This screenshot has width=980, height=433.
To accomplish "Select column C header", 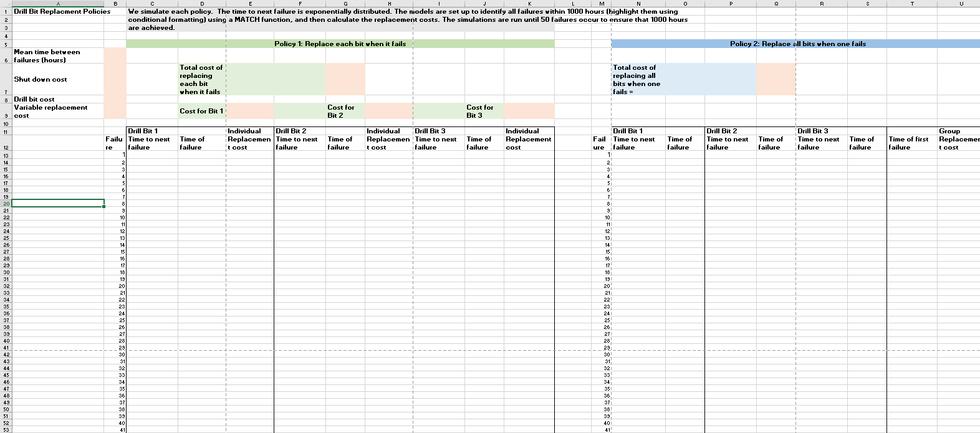I will point(152,4).
